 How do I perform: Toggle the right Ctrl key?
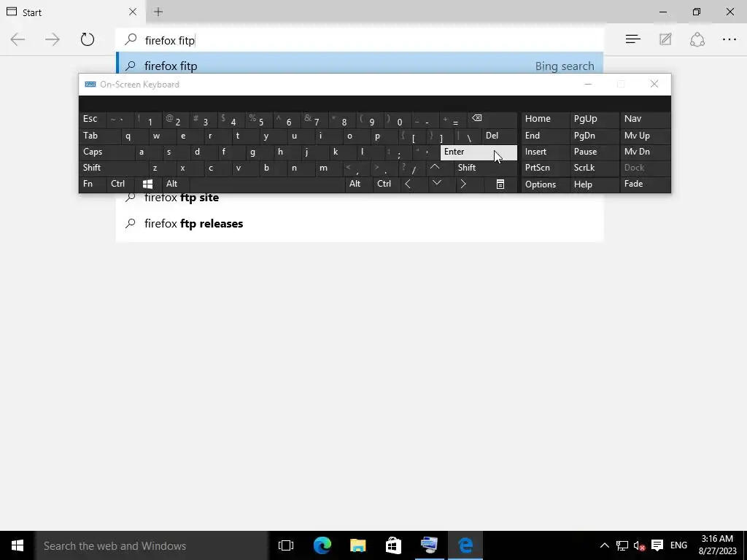click(x=387, y=184)
